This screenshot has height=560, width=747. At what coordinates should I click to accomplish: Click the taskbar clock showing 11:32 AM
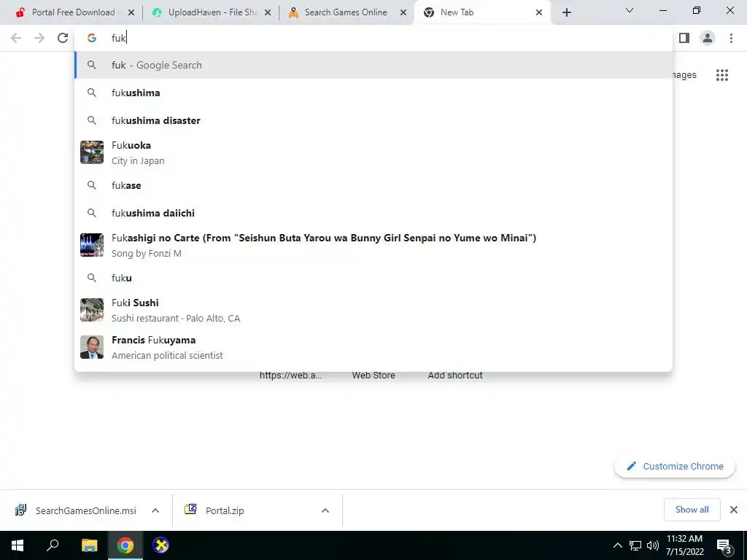(x=684, y=545)
